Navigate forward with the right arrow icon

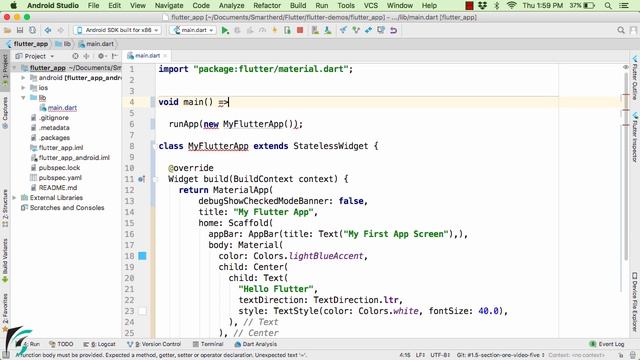(60, 30)
